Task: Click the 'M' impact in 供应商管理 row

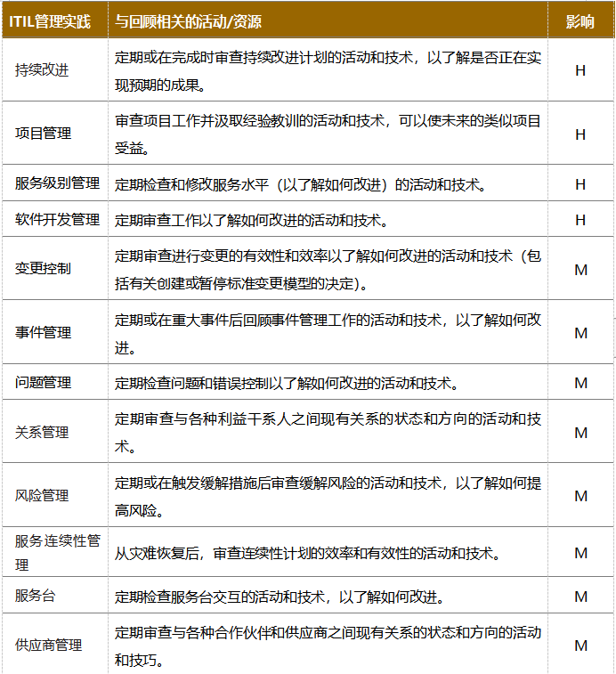Action: (580, 646)
